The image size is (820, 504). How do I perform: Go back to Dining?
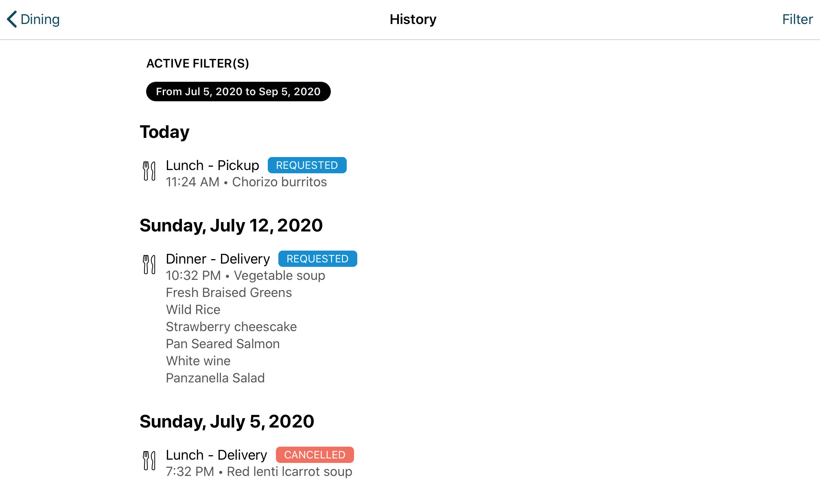click(x=33, y=19)
